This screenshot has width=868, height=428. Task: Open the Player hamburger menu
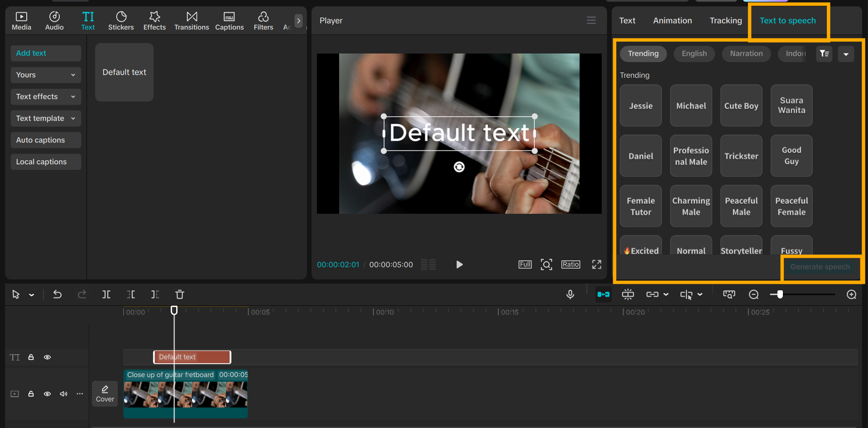[591, 20]
